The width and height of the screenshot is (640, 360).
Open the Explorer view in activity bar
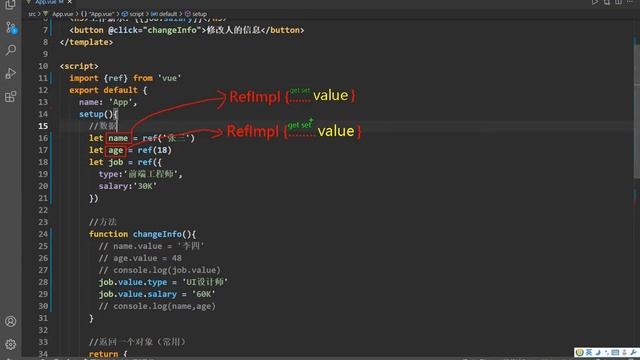(x=10, y=4)
